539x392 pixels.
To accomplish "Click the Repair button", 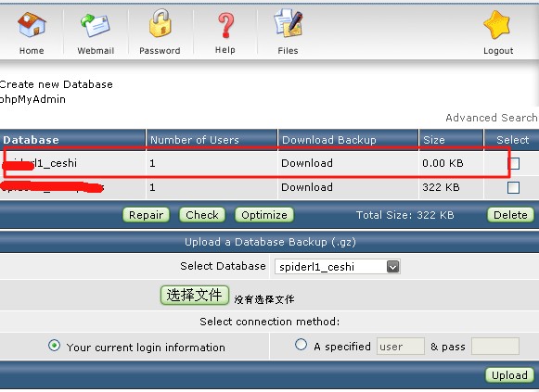I will coord(146,215).
